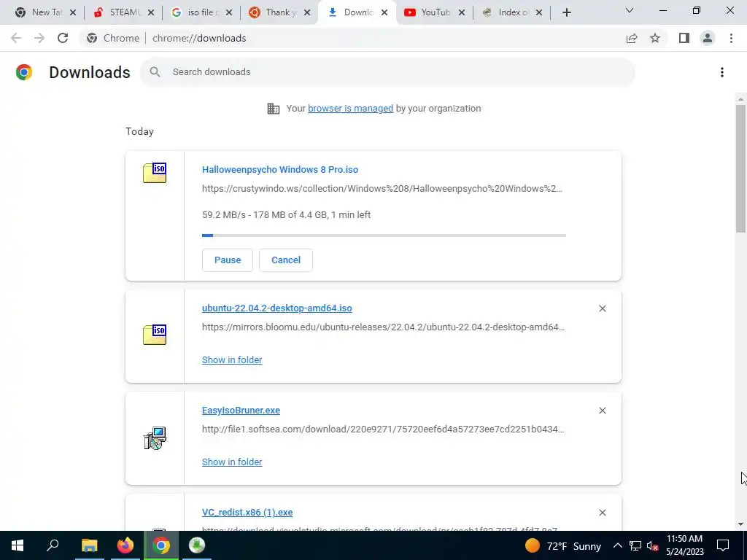
Task: Open the side panel icon
Action: [x=684, y=38]
